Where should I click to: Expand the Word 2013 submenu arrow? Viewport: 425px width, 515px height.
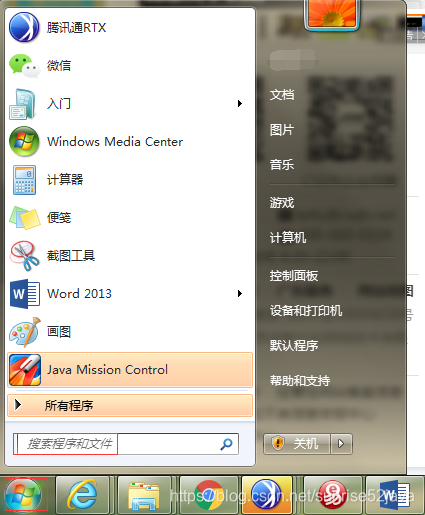coord(240,294)
